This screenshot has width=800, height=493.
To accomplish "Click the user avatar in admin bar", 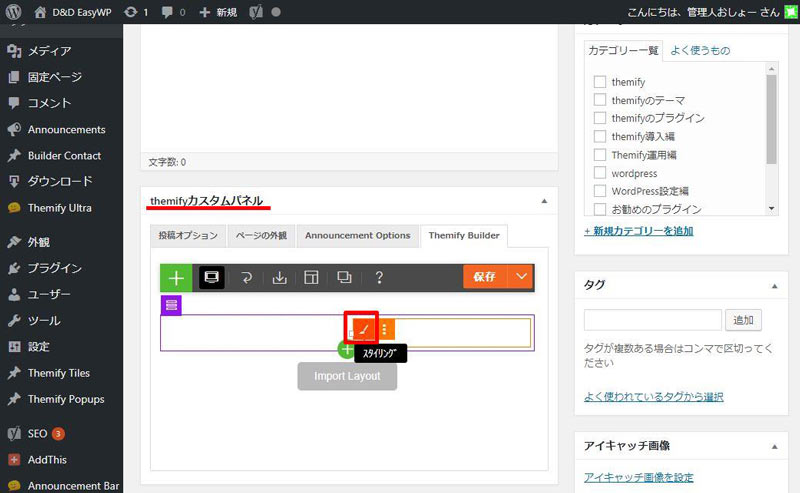I will pos(791,12).
